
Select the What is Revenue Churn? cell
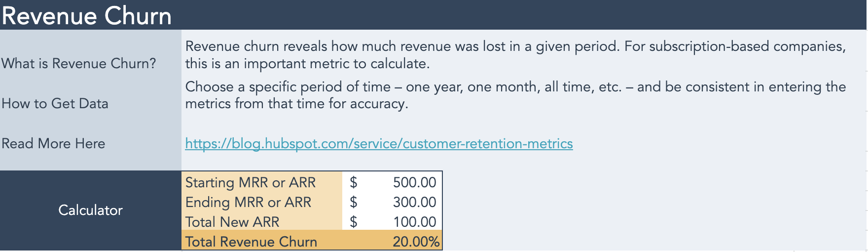pyautogui.click(x=79, y=64)
